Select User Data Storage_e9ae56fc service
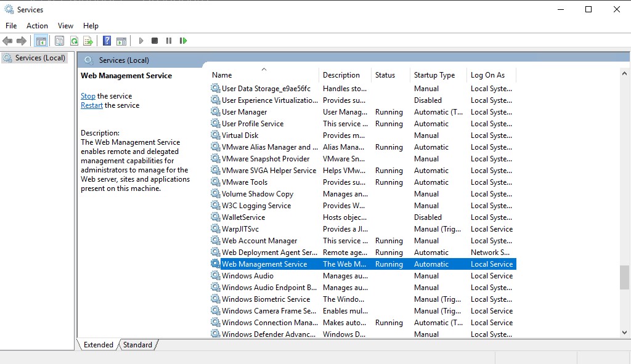Screen dimensions: 631x364 363,89
